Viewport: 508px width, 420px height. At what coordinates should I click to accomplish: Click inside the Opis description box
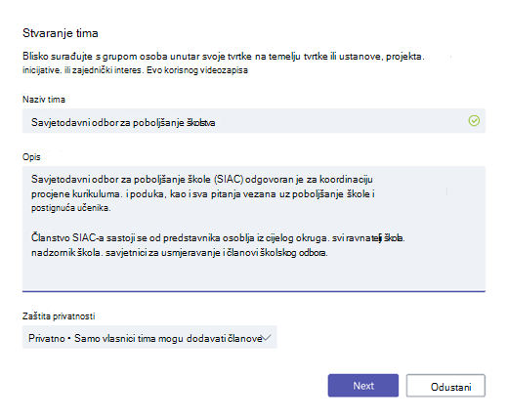(254, 229)
